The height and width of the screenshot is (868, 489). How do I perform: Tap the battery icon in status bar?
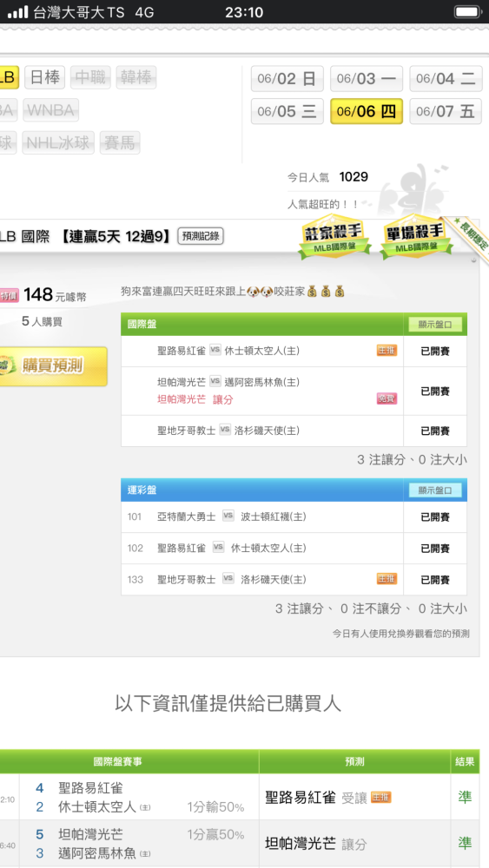click(x=467, y=11)
